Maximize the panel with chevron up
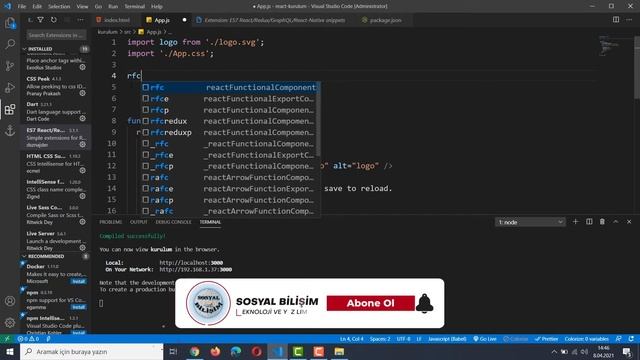 pyautogui.click(x=616, y=222)
